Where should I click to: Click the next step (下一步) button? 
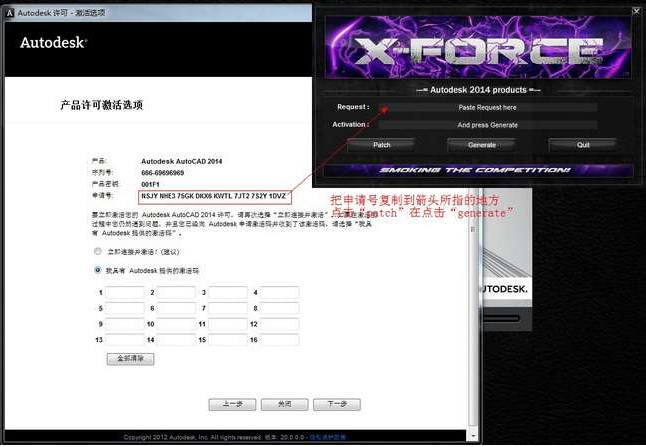(336, 404)
